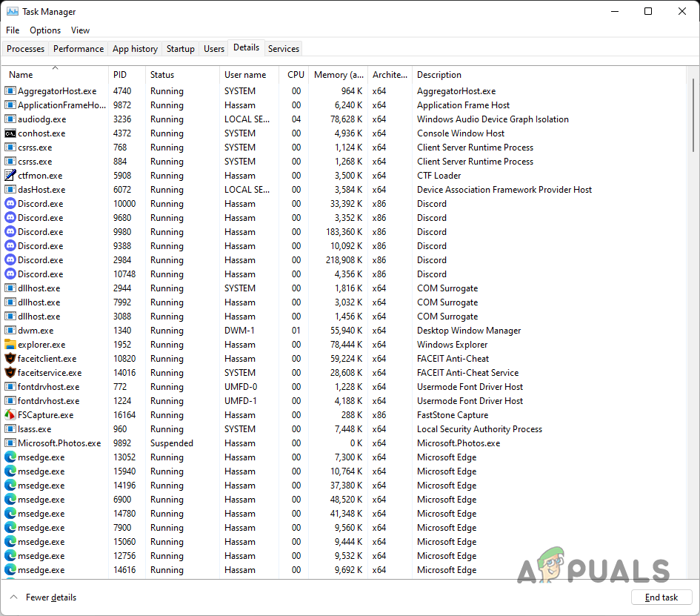Click the faceitclient.exe shield icon
The image size is (700, 616).
pos(10,358)
